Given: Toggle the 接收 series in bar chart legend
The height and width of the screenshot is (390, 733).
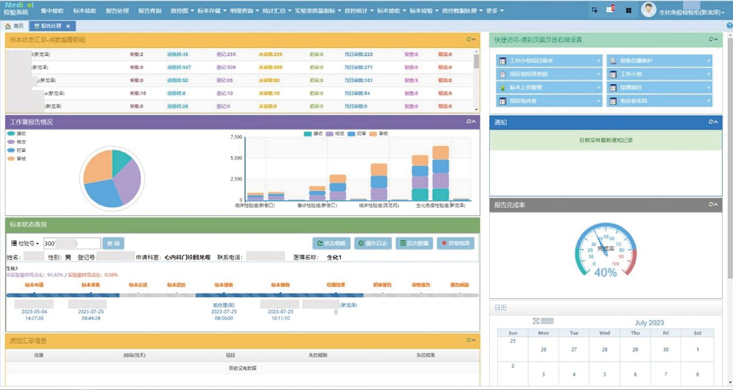Looking at the screenshot, I should pos(313,134).
